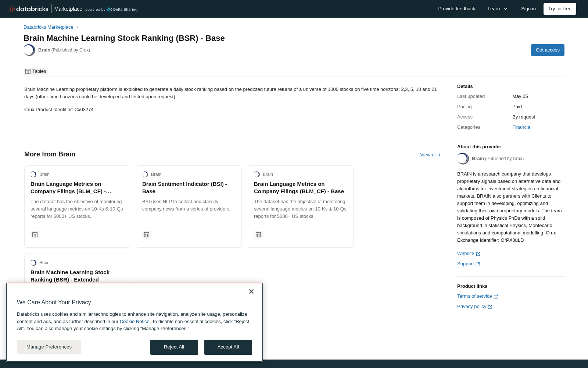Image resolution: width=588 pixels, height=368 pixels.
Task: Click the 'About this provider' heading
Action: tap(479, 147)
